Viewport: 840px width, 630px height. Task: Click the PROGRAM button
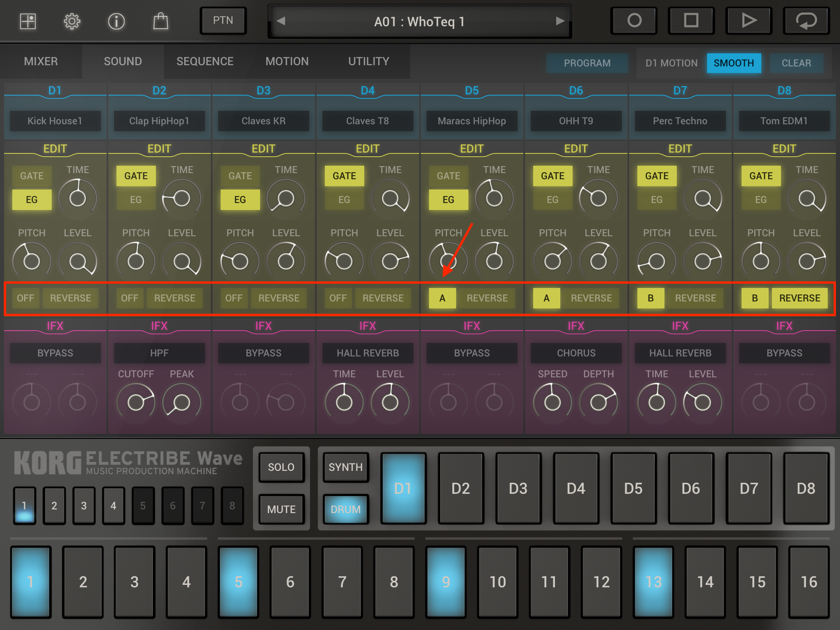(x=587, y=63)
